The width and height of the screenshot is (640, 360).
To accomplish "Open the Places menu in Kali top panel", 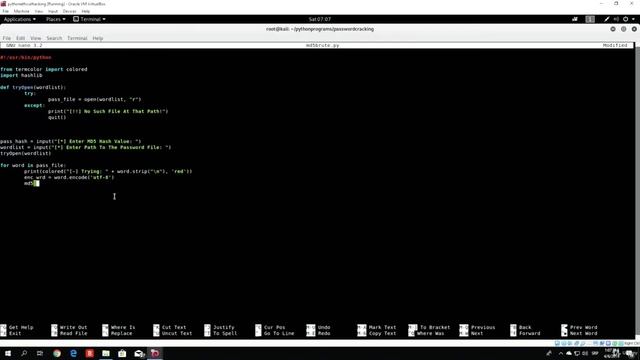I will click(x=56, y=19).
